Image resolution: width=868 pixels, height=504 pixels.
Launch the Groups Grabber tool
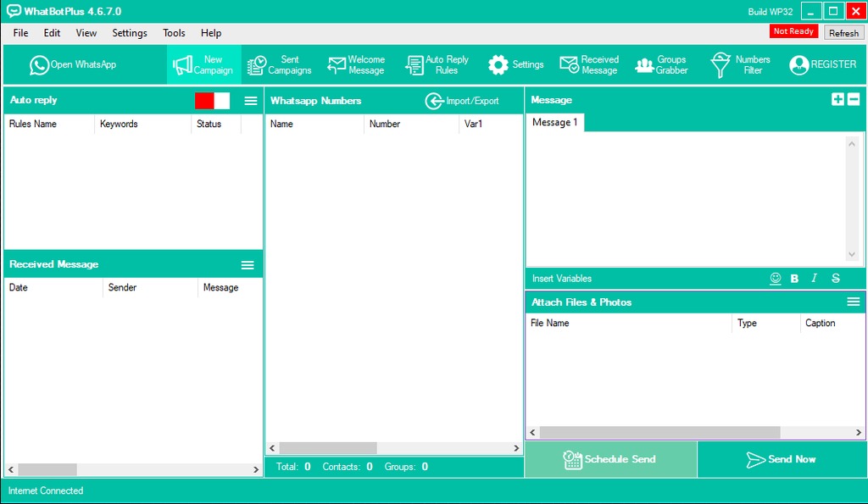click(x=661, y=64)
